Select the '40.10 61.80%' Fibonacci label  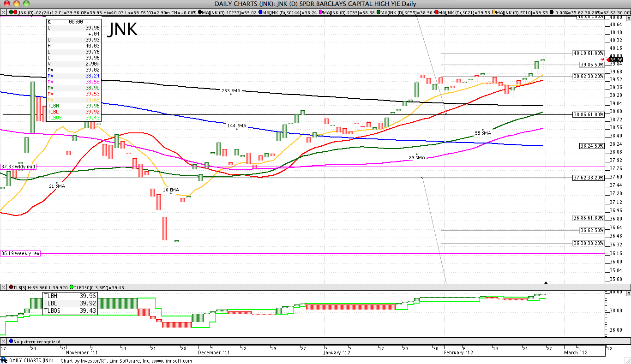[x=588, y=53]
